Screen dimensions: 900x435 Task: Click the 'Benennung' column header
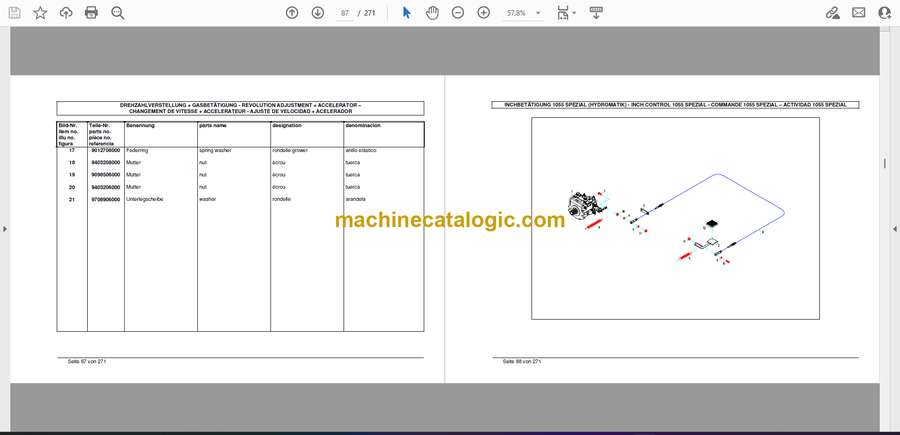click(140, 125)
